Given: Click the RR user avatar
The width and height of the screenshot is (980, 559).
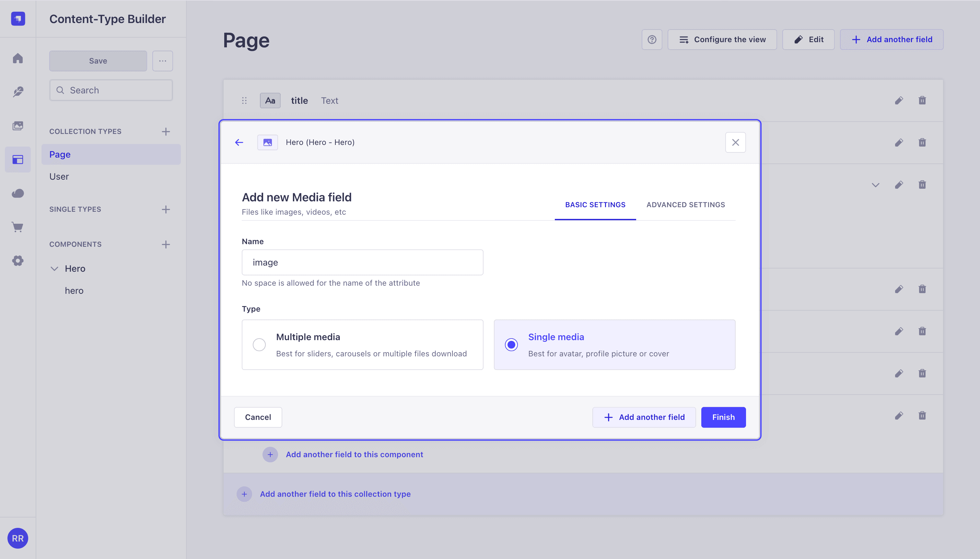Looking at the screenshot, I should (17, 538).
